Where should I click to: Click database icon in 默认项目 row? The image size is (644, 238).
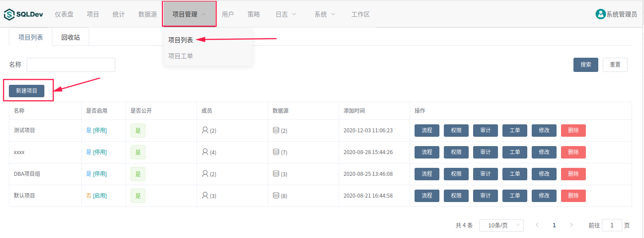(276, 195)
